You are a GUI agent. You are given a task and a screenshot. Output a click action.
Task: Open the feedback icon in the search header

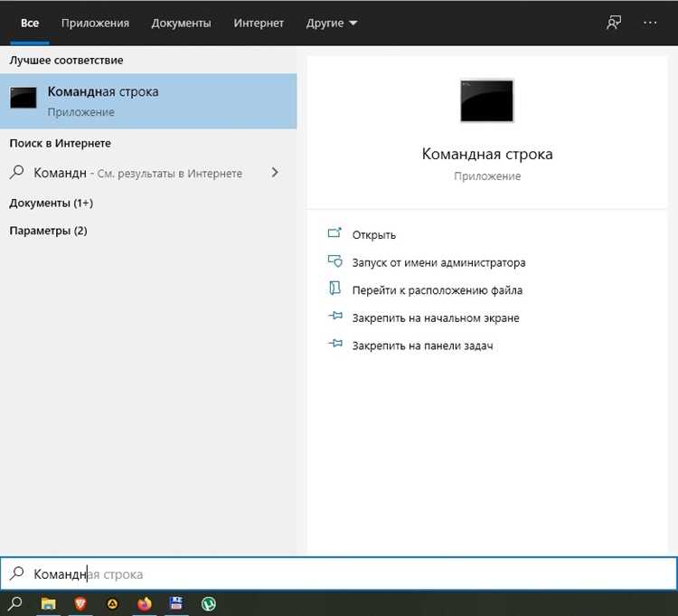pyautogui.click(x=614, y=23)
